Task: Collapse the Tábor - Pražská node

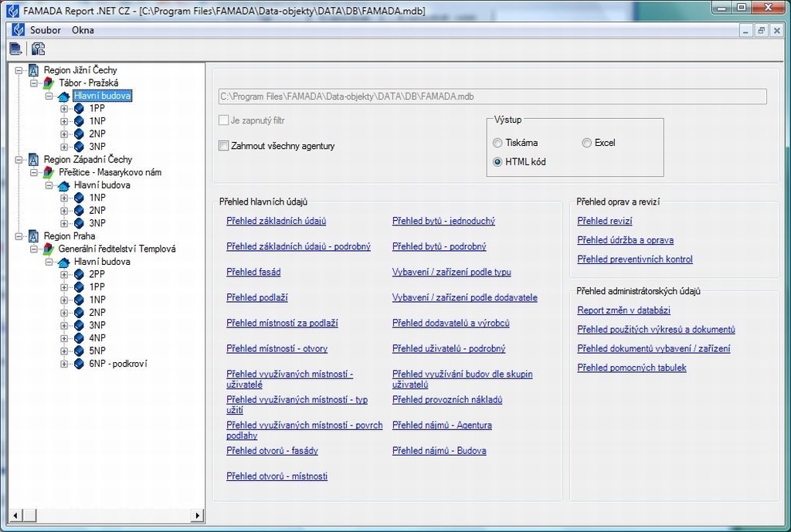Action: pyautogui.click(x=34, y=83)
